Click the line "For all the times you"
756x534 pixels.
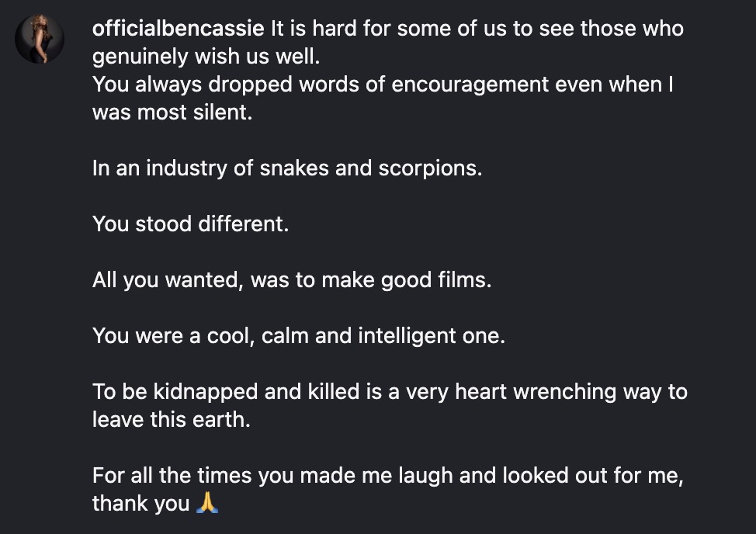pos(387,475)
